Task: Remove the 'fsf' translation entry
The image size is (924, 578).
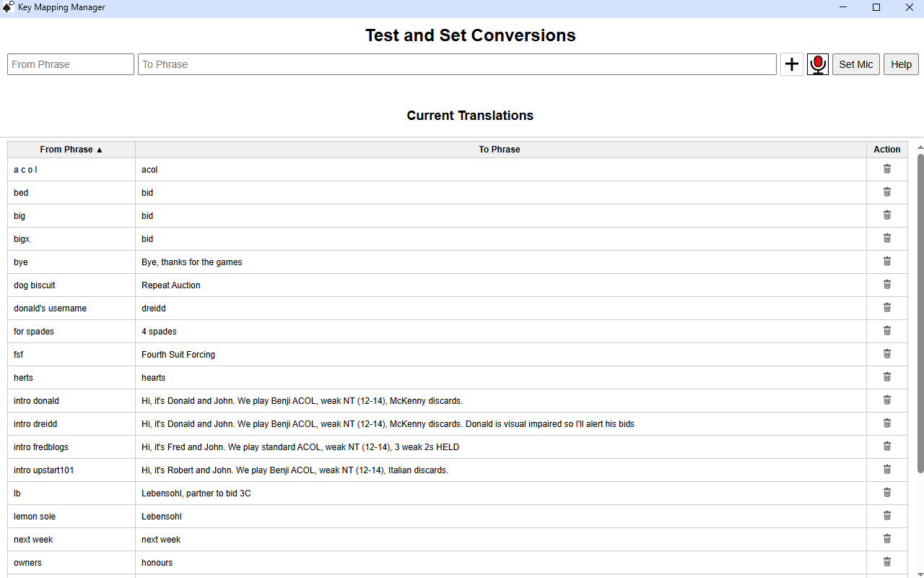Action: pyautogui.click(x=887, y=354)
